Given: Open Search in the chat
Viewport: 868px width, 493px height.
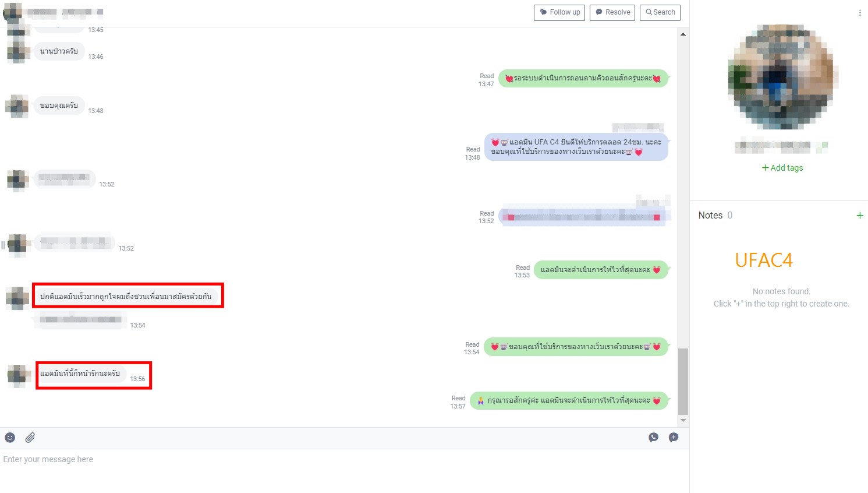Looking at the screenshot, I should (660, 12).
